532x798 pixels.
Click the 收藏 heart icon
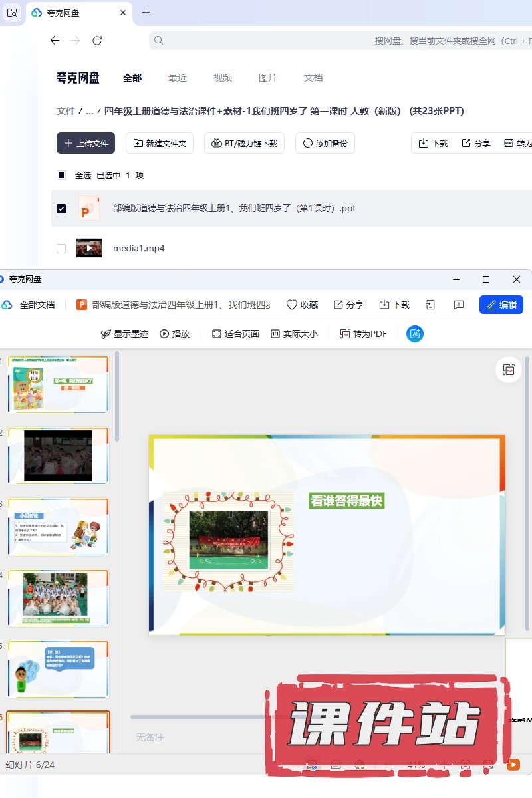point(302,305)
